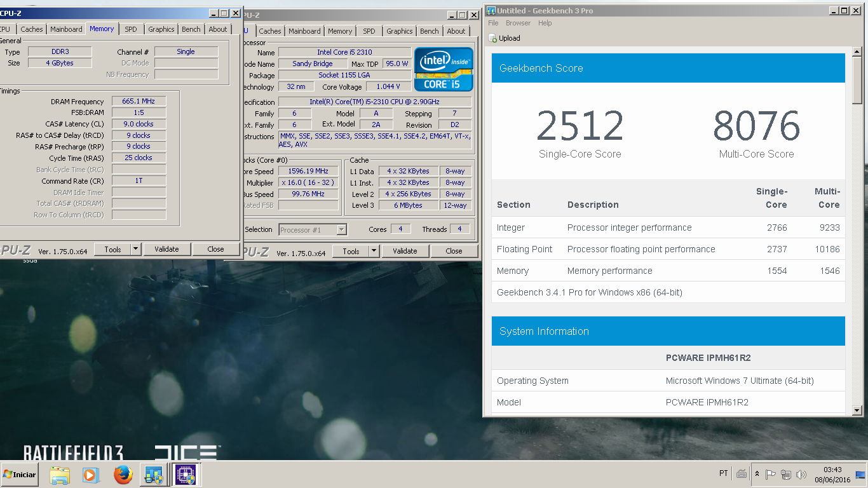Open Caches tab in rear CPU-Z window
868x488 pixels.
pyautogui.click(x=270, y=31)
